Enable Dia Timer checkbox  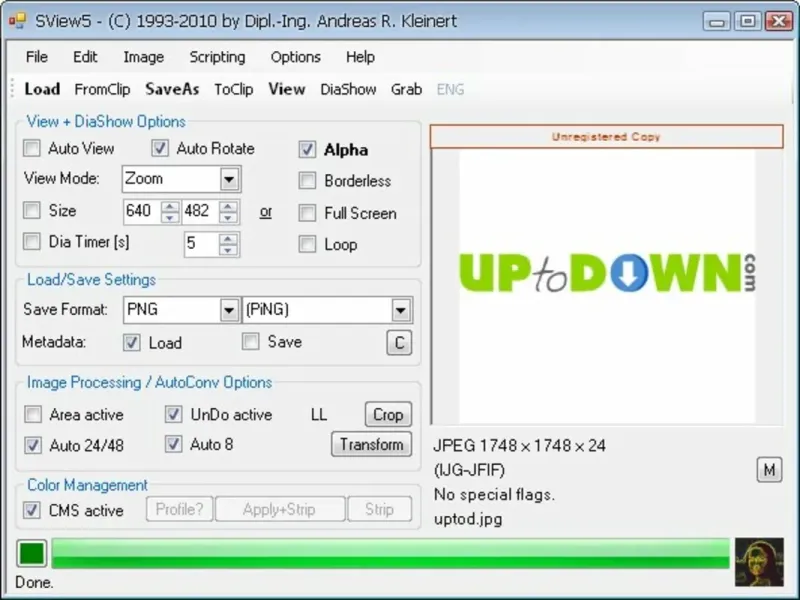[32, 241]
